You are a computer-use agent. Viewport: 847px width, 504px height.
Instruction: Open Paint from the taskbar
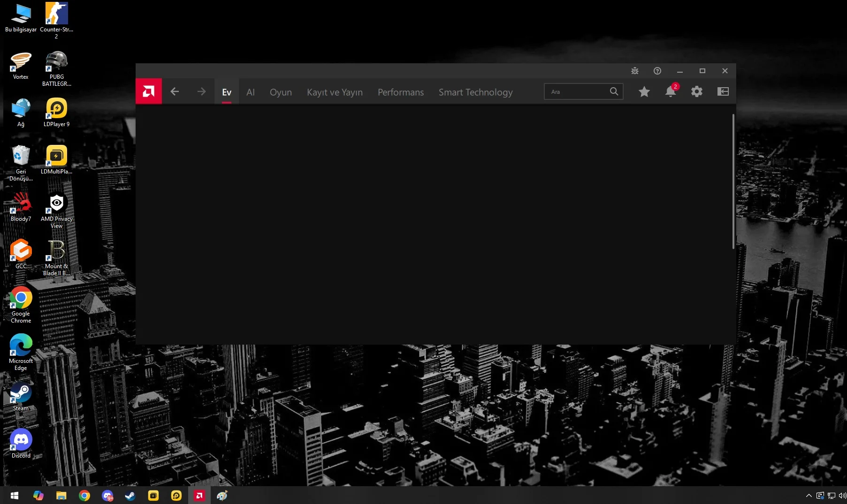tap(222, 496)
